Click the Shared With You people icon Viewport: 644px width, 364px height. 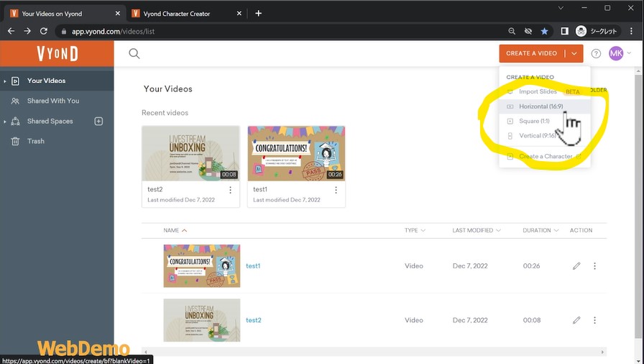click(15, 101)
